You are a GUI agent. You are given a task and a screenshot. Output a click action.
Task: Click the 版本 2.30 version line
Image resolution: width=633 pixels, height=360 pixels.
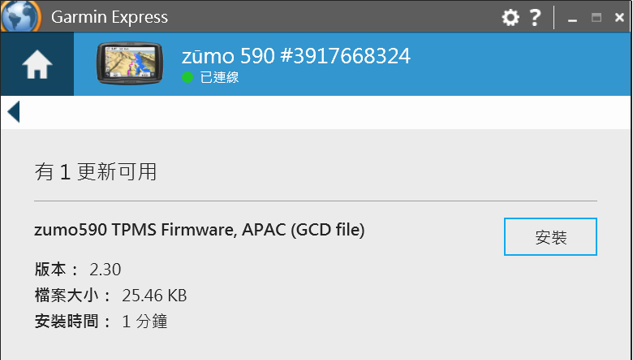coord(78,270)
